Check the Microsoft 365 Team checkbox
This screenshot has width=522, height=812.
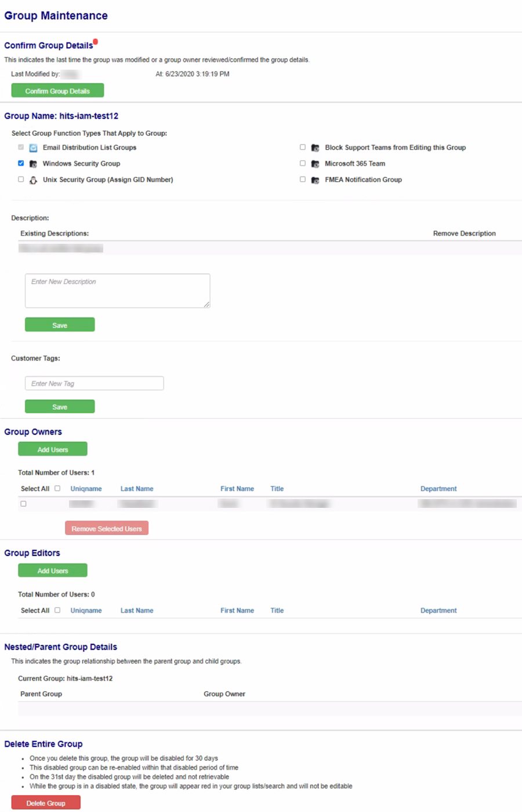[x=302, y=163]
